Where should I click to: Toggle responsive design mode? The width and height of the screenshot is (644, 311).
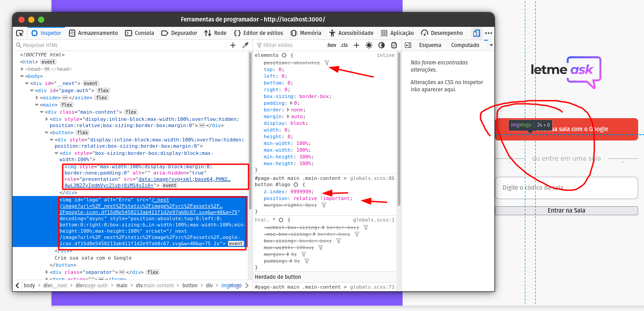point(476,33)
